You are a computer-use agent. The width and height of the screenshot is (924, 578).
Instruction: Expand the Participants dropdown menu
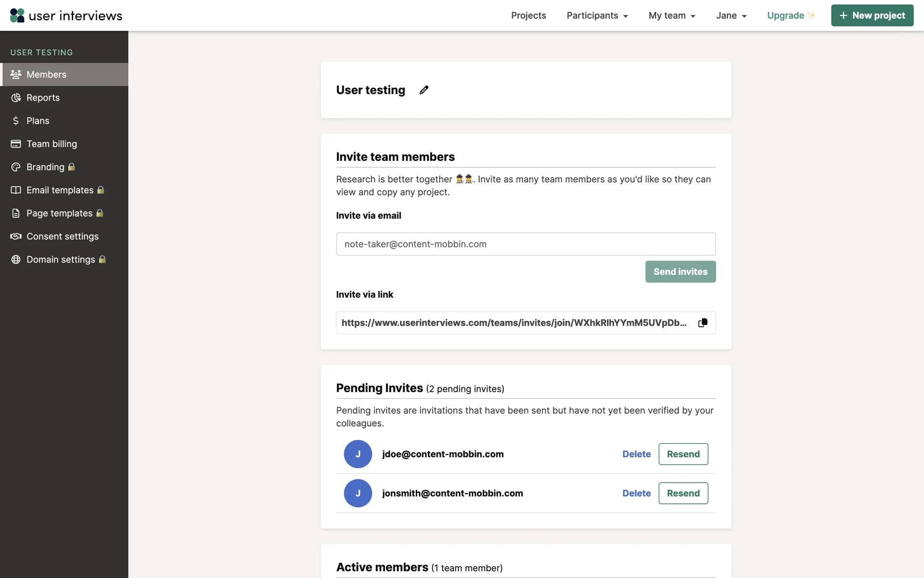pos(597,15)
